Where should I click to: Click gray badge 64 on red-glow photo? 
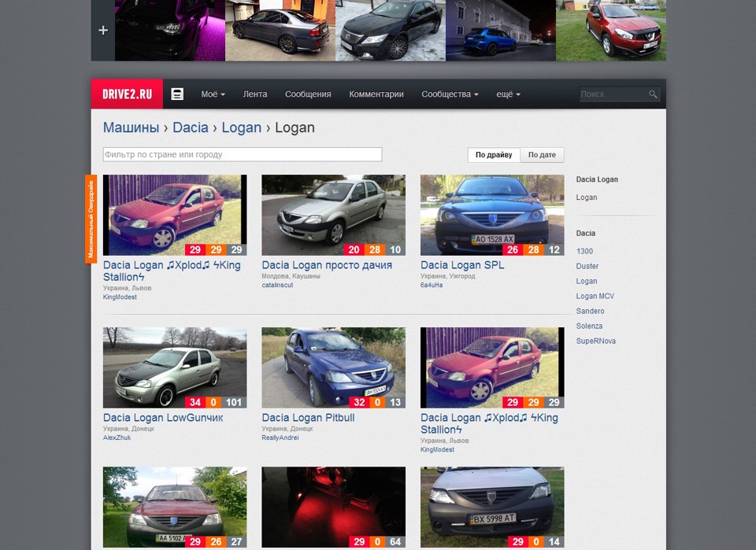pos(395,542)
